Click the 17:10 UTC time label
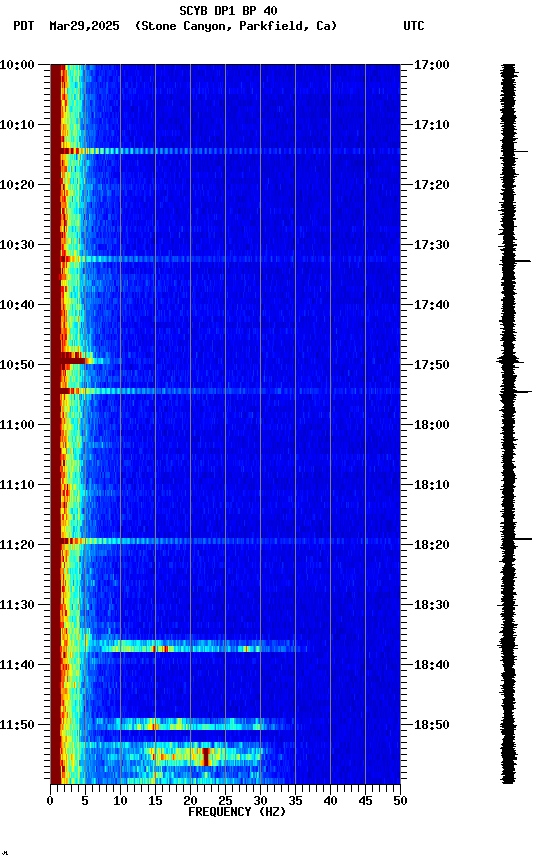The height and width of the screenshot is (864, 552). 431,125
